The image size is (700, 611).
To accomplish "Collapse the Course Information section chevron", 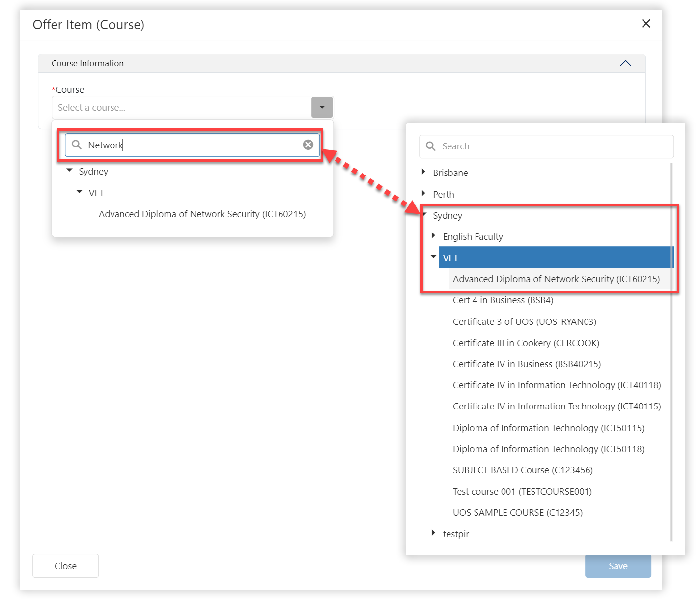I will (x=625, y=63).
